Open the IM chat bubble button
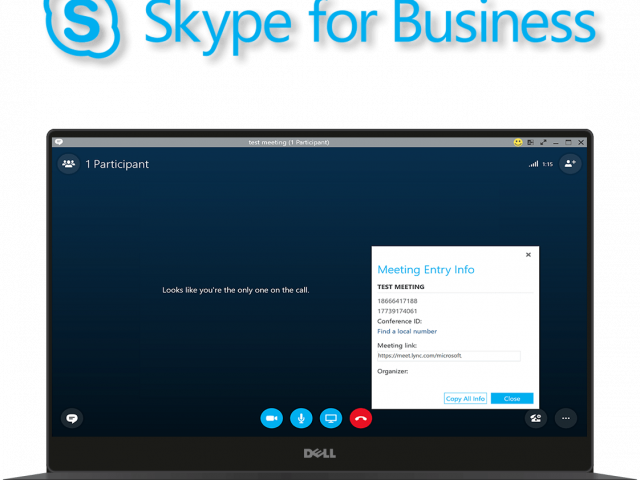 tap(71, 419)
